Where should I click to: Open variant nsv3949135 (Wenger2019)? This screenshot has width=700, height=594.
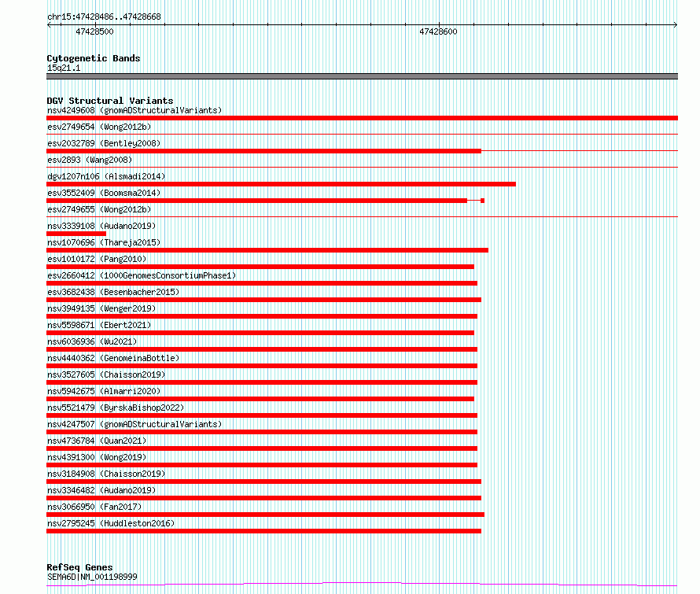[101, 308]
